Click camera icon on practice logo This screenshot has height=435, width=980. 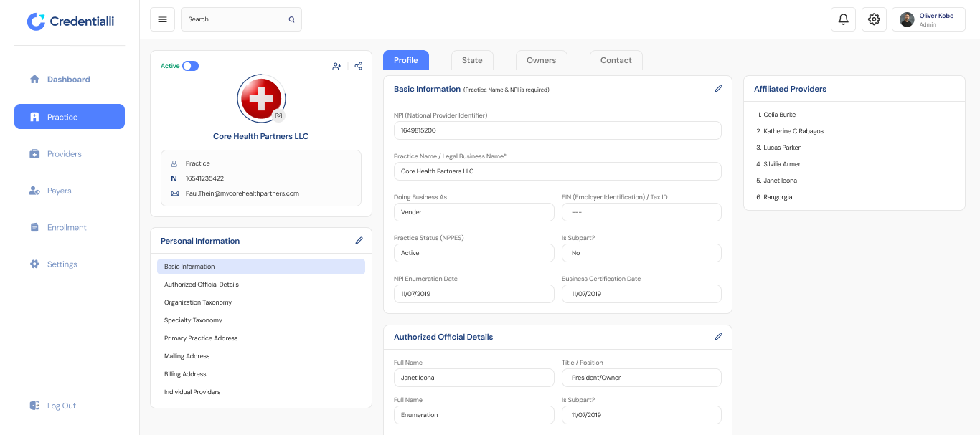click(278, 115)
